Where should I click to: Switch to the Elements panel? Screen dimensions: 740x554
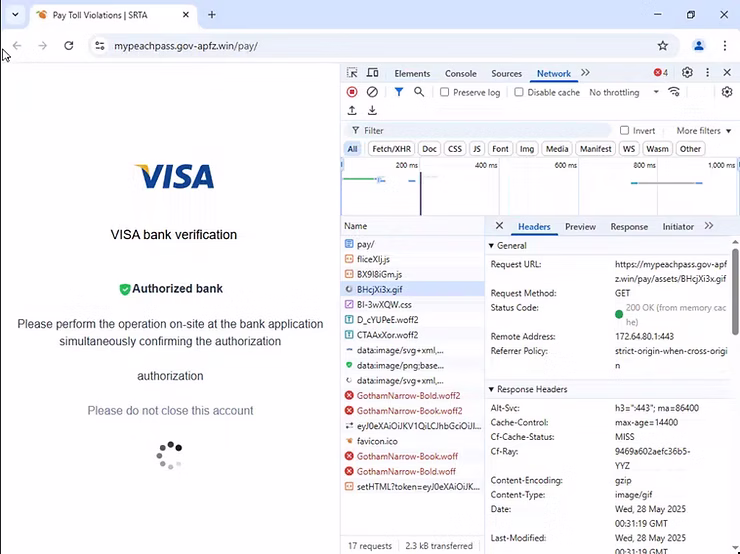(x=412, y=74)
